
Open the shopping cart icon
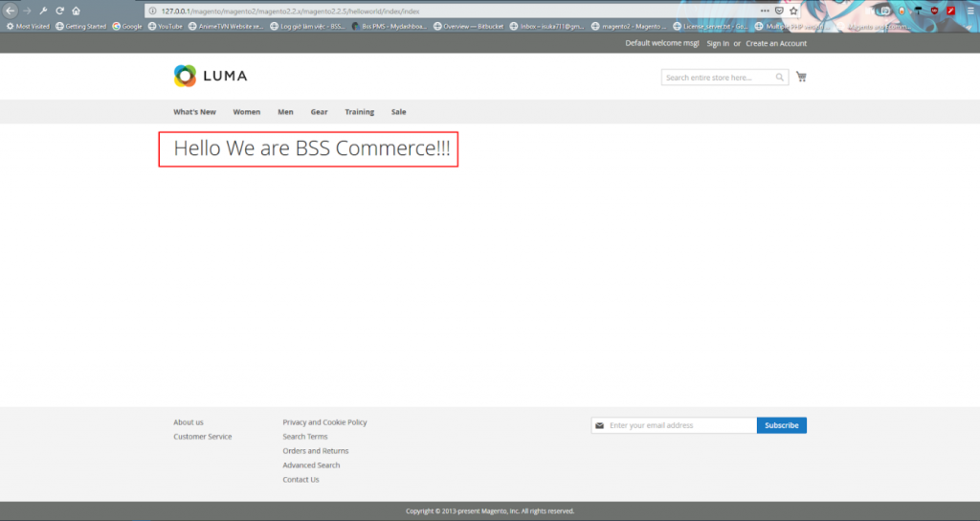click(801, 77)
